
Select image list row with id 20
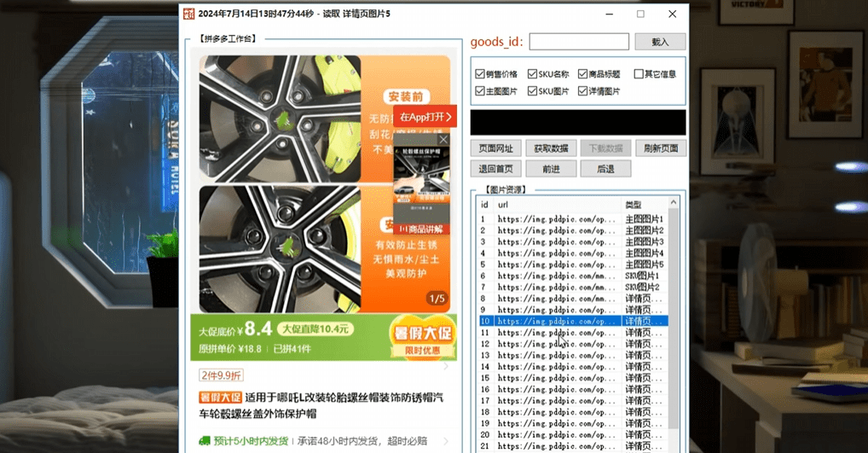pos(573,435)
